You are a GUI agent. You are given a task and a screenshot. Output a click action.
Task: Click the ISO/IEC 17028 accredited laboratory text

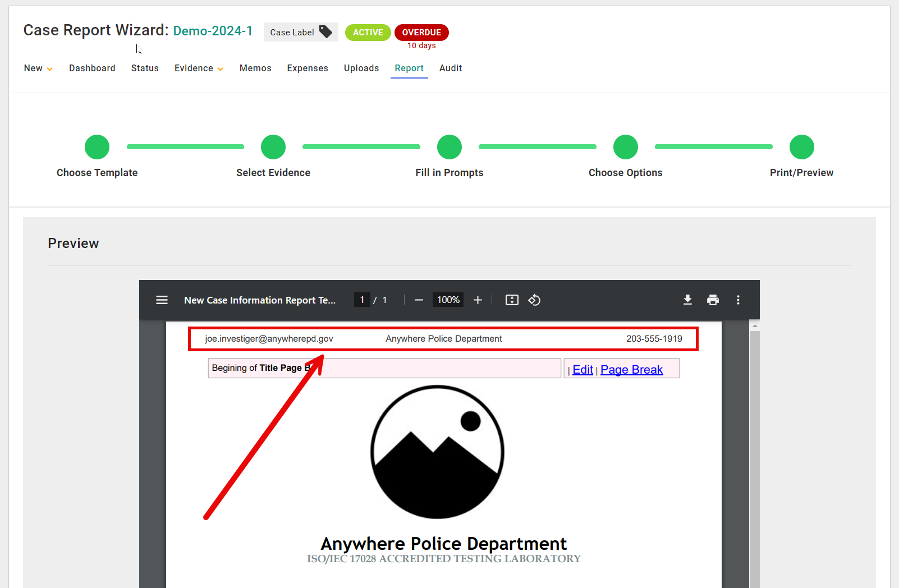[444, 559]
